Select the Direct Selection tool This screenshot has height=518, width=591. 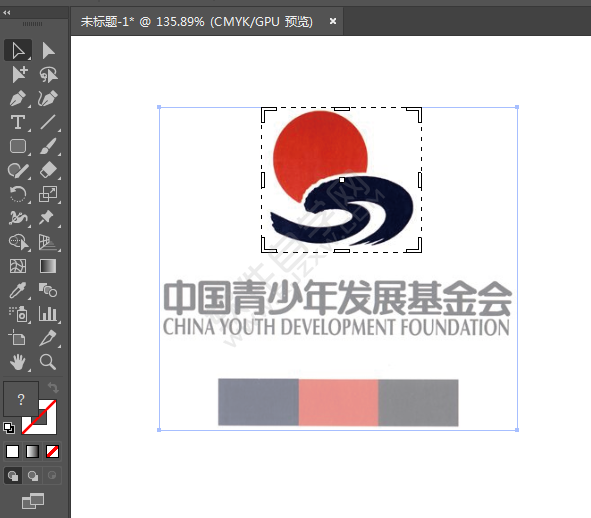[48, 51]
